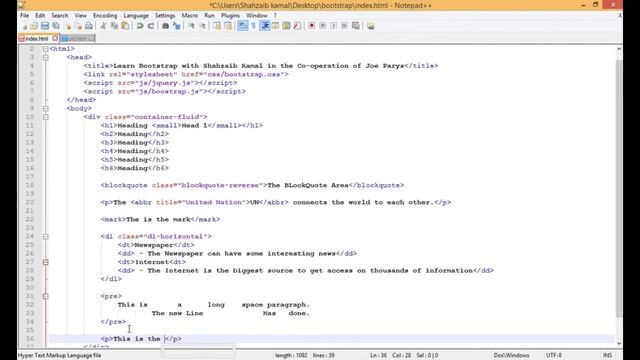Image resolution: width=640 pixels, height=360 pixels.
Task: Open the Macro menu
Action: tap(190, 16)
